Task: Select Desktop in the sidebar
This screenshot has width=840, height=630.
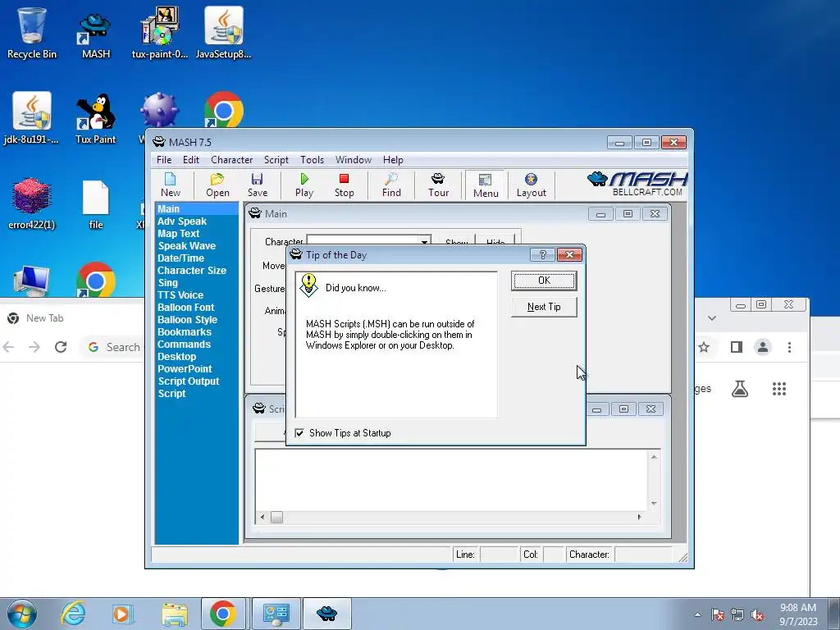Action: (177, 357)
